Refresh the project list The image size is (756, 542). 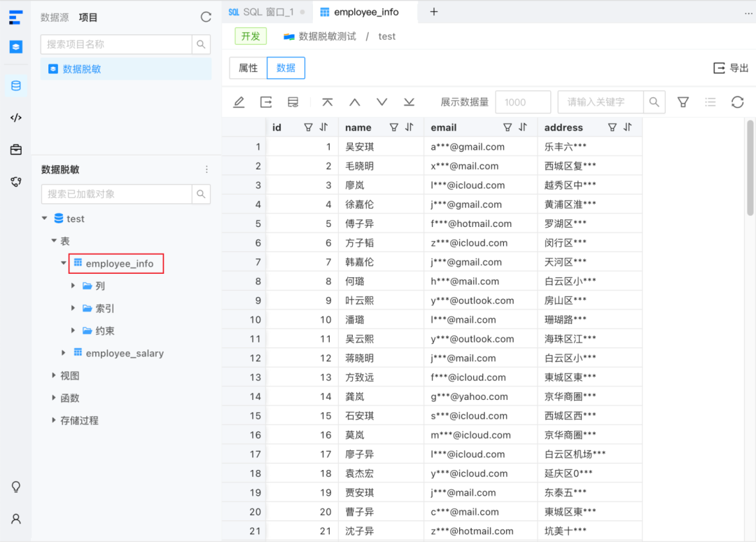(206, 18)
